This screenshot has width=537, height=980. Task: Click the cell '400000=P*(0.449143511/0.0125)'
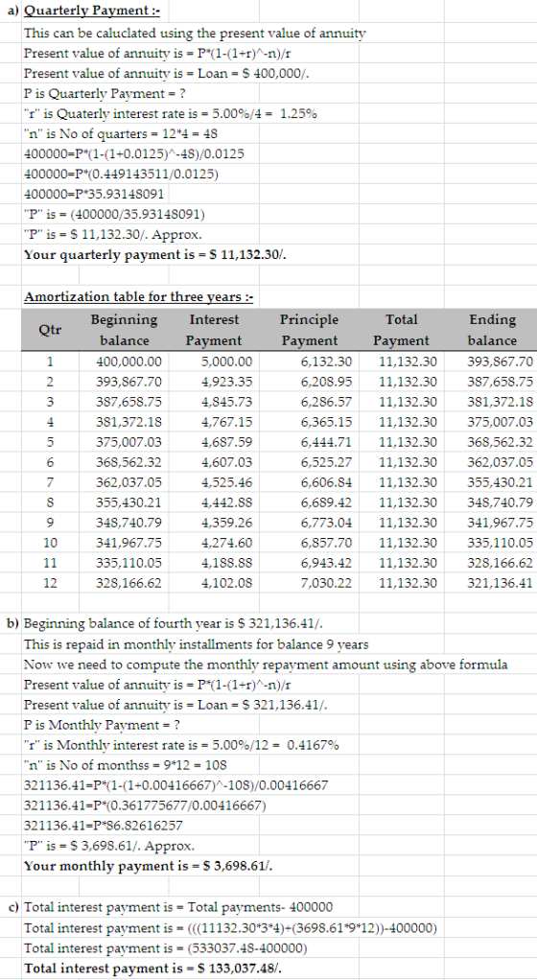coord(121,174)
